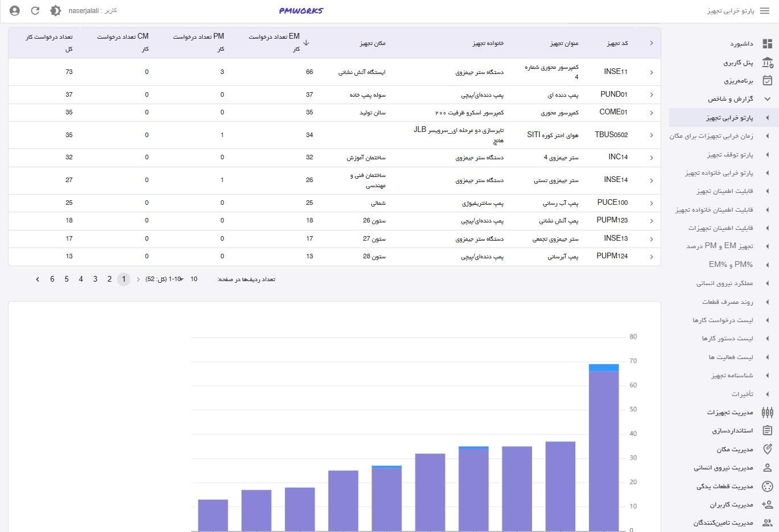Image resolution: width=779 pixels, height=532 pixels.
Task: Collapse the گزارش و شاخص section chevron
Action: pyautogui.click(x=768, y=98)
